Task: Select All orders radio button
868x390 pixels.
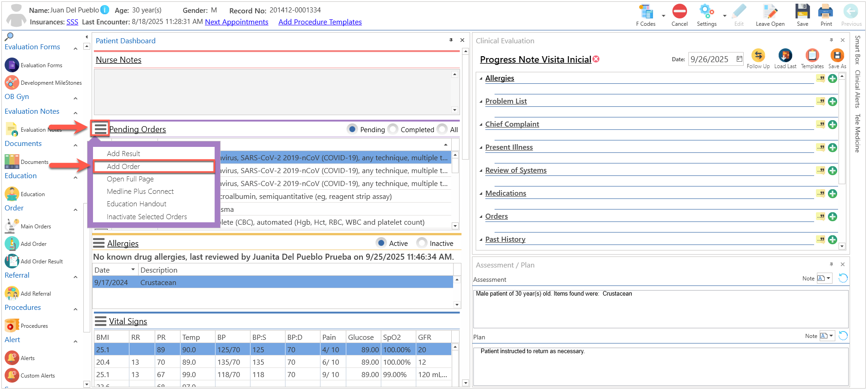Action: coord(442,129)
